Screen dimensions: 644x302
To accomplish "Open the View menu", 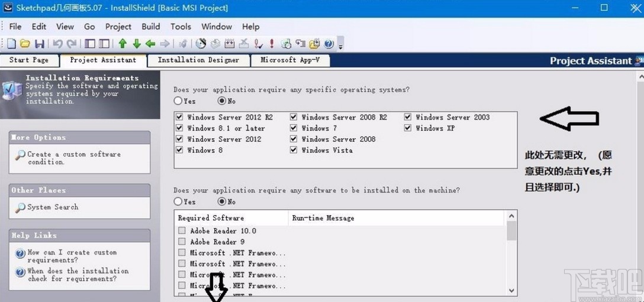I will (x=65, y=27).
